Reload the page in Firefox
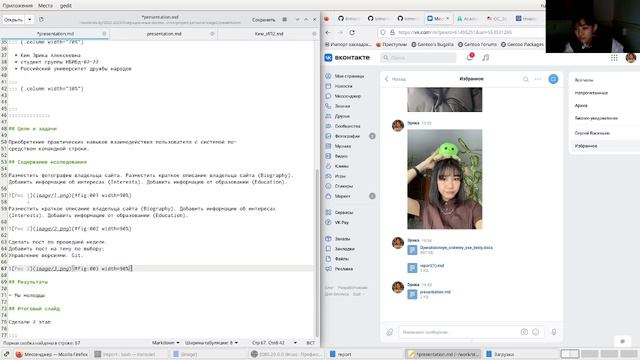 tap(352, 32)
